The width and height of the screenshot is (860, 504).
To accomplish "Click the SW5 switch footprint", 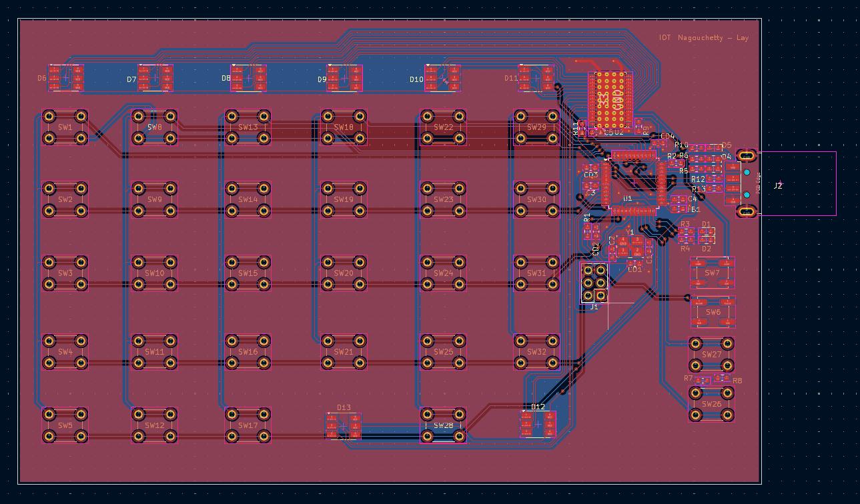I will [x=65, y=425].
